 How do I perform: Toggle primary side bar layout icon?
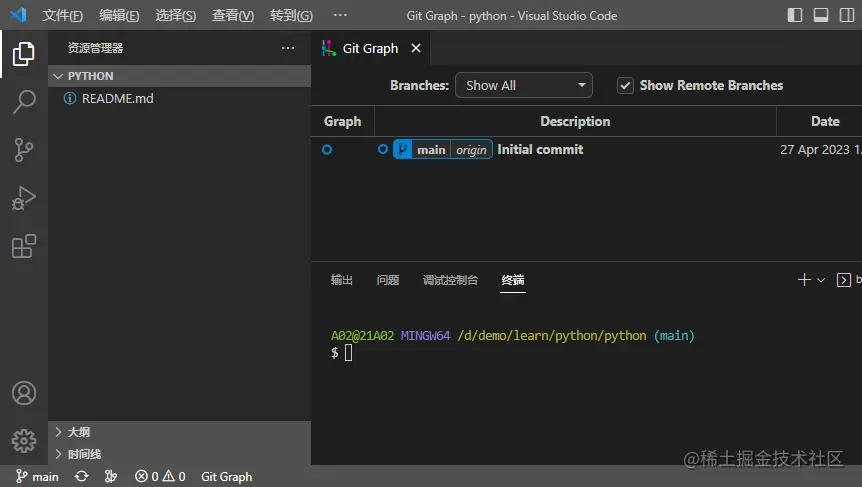pyautogui.click(x=795, y=15)
